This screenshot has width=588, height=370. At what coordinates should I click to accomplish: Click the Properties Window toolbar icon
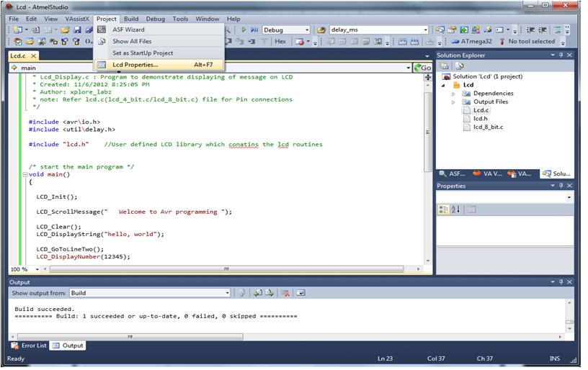(x=453, y=30)
